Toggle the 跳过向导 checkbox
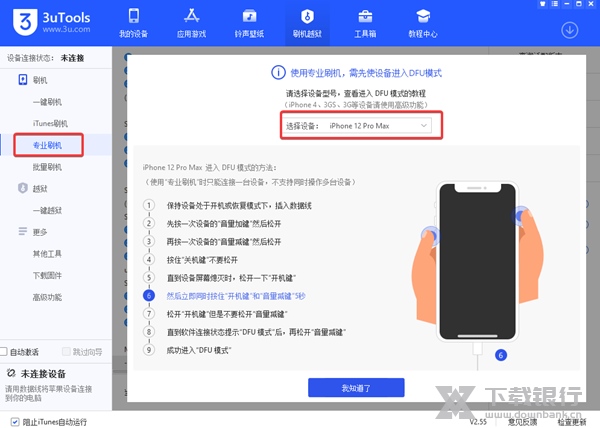This screenshot has width=600, height=428. pyautogui.click(x=66, y=351)
